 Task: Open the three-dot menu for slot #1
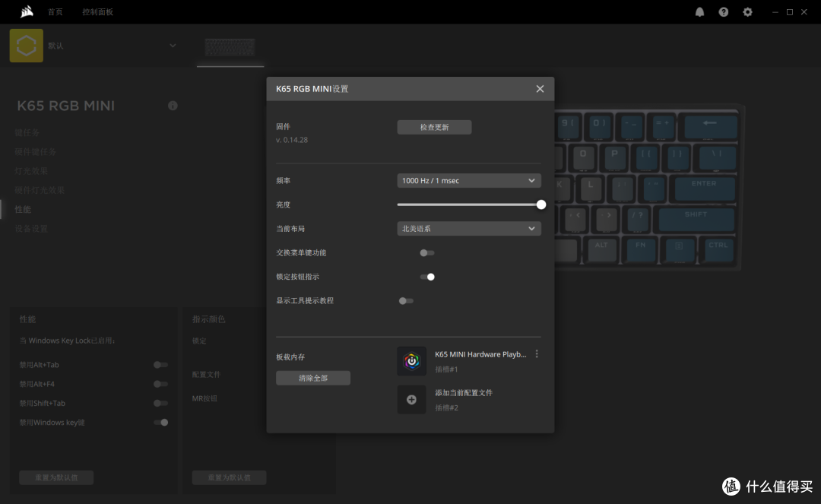point(537,354)
